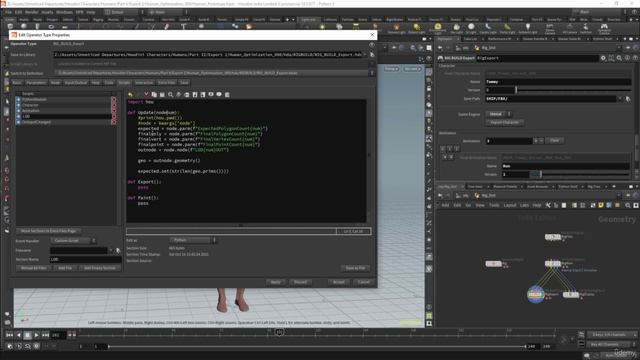Apply the operator type changes
Viewport: 640px width, 360px height.
coord(276,282)
